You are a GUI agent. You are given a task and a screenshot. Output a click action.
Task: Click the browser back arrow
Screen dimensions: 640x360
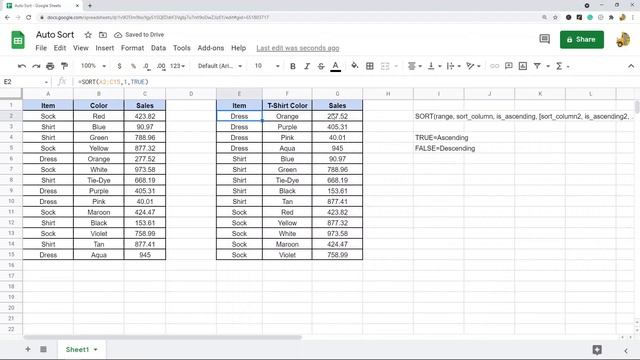[7, 18]
